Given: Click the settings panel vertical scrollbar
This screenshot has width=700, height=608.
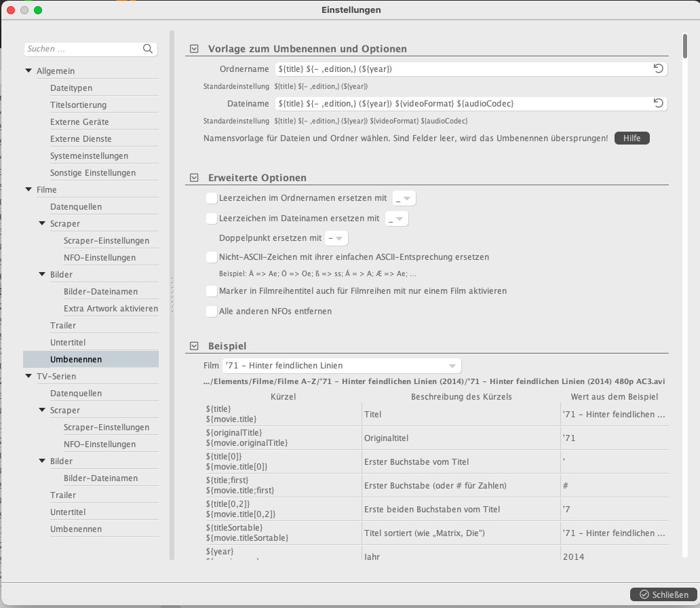Looking at the screenshot, I should click(x=685, y=45).
